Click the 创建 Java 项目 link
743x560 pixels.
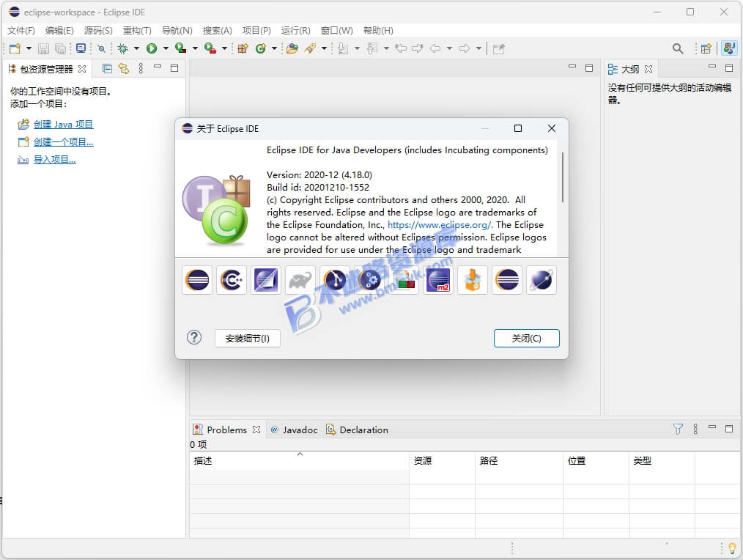(64, 125)
